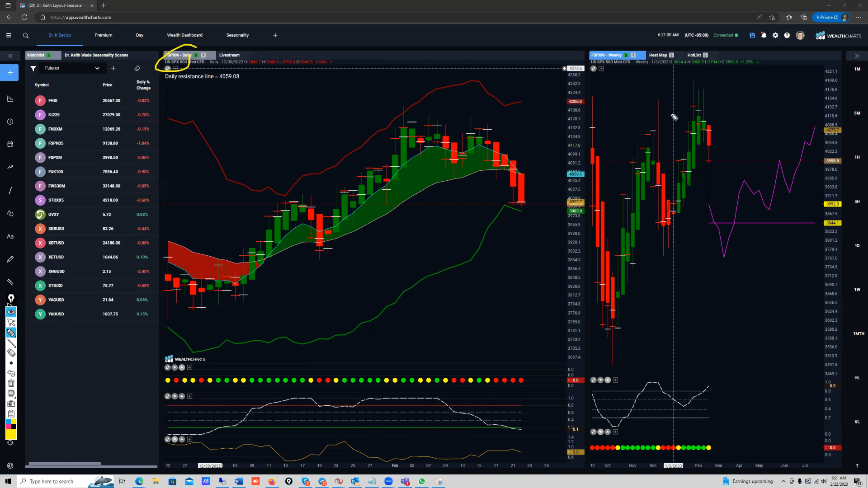Click the blue save layout icon
The image size is (868, 488).
752,35
